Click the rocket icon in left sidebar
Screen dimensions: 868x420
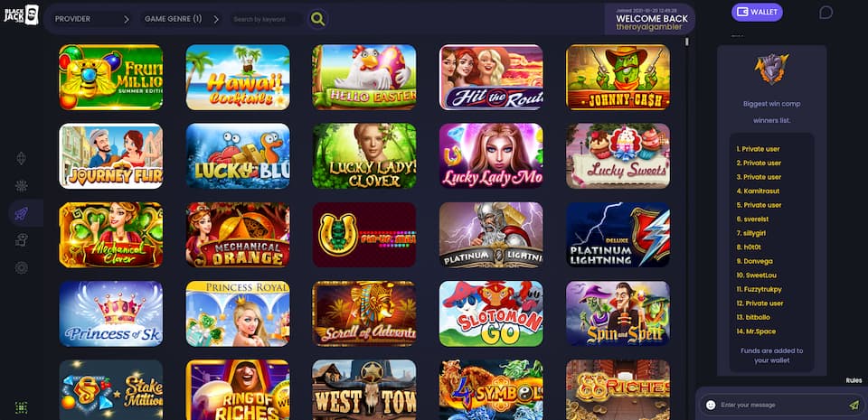click(22, 213)
